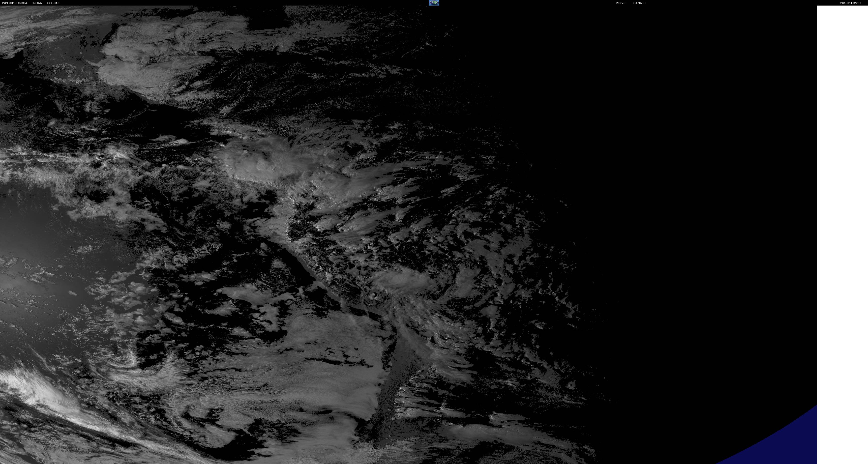This screenshot has height=464, width=868.
Task: Click the CPTEC logo icon
Action: pyautogui.click(x=434, y=3)
